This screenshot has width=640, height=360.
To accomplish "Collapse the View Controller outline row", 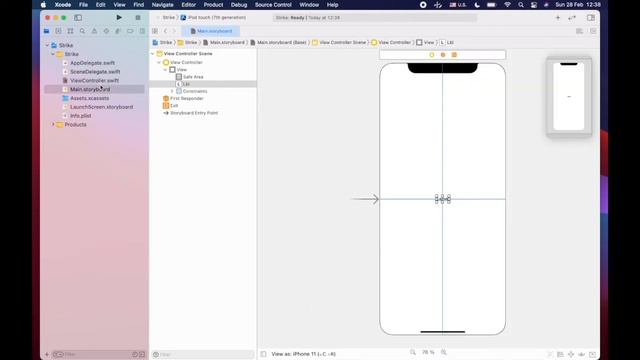I will pyautogui.click(x=159, y=62).
